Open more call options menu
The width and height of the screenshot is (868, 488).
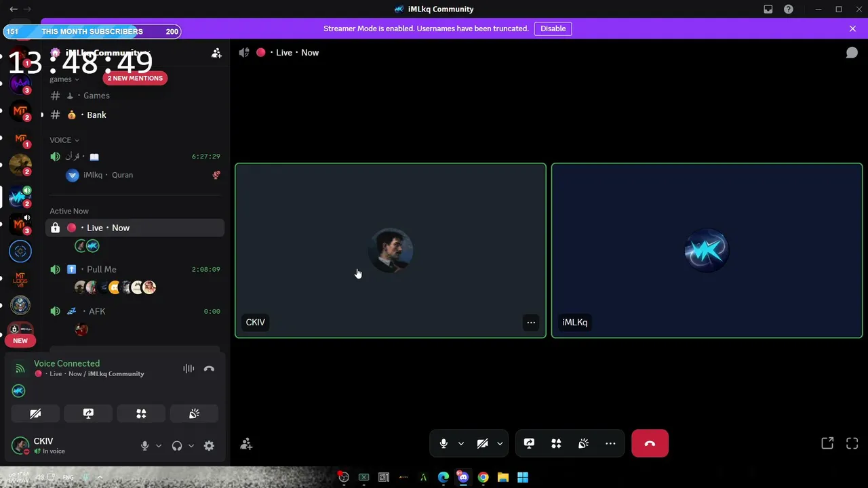610,444
